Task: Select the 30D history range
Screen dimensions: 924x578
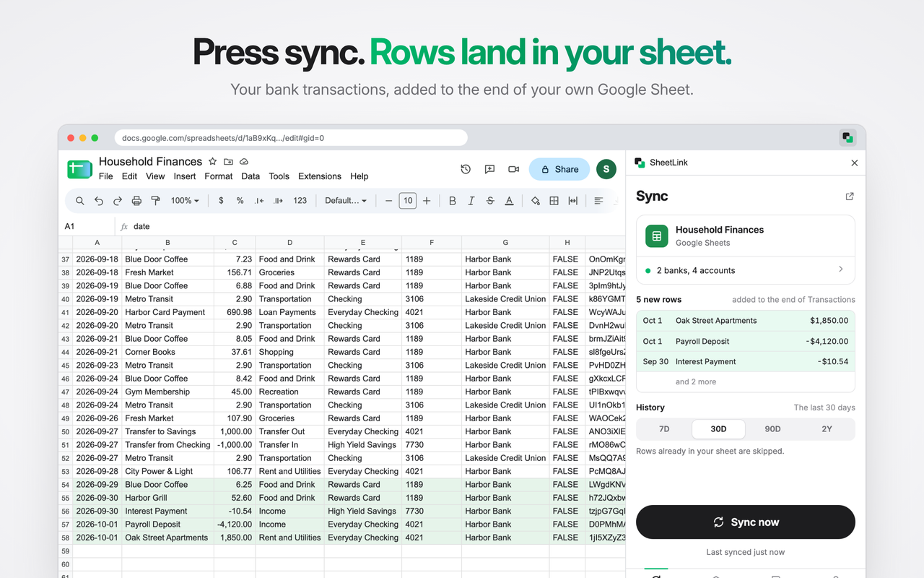Action: pos(718,429)
